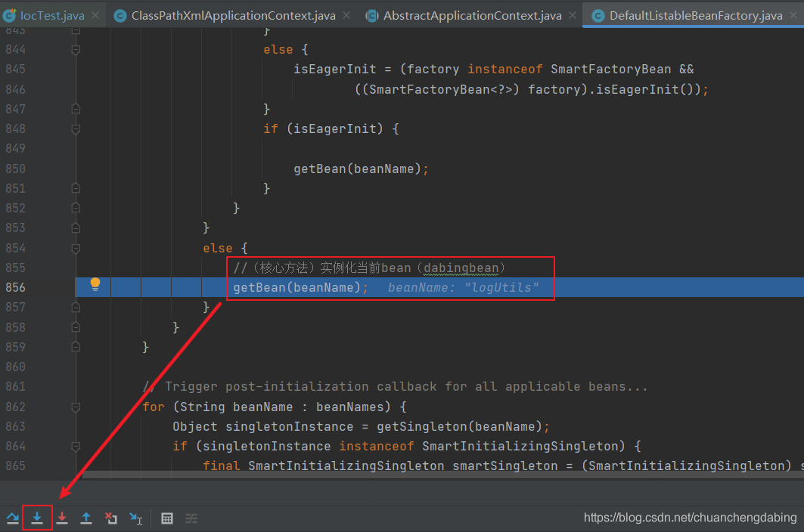Click the fold end marker at line 853
This screenshot has width=804, height=532.
(76, 227)
